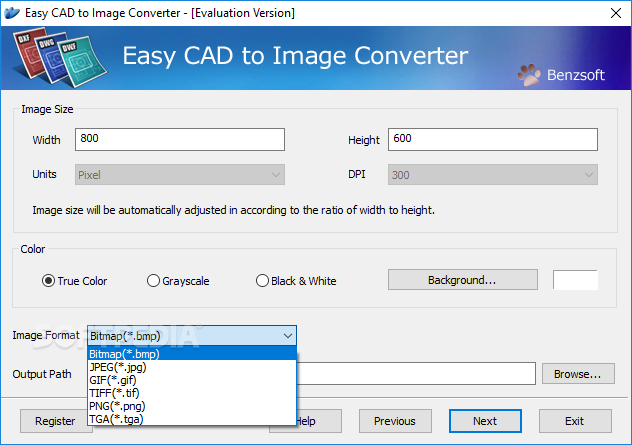Screen dimensions: 632x445
Task: Click the app icon in the title bar
Action: pos(12,13)
